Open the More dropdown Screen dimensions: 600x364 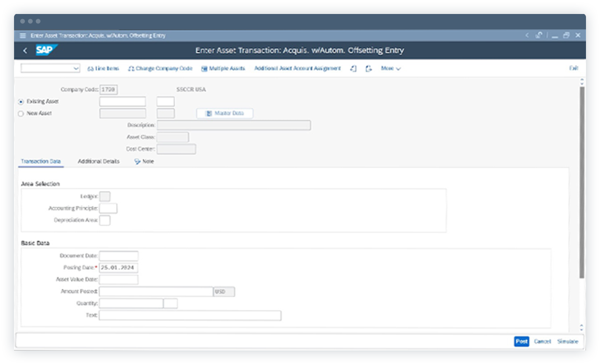click(x=390, y=69)
